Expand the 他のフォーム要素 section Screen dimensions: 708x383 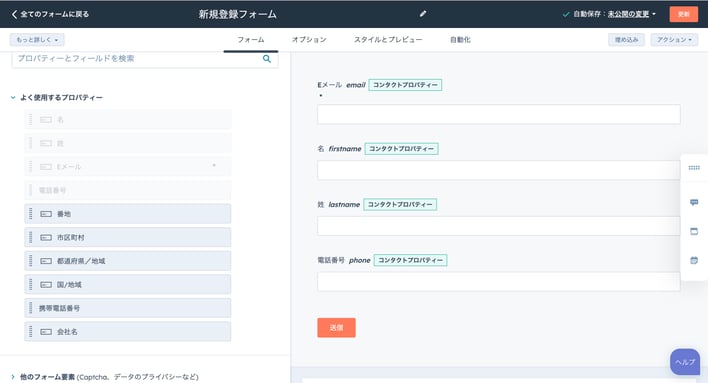pyautogui.click(x=13, y=377)
